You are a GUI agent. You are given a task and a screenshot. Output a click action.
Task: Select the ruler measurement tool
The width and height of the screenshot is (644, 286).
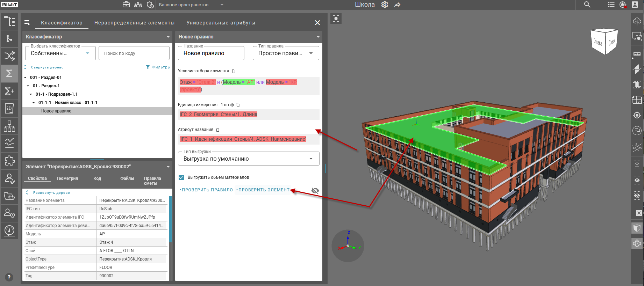click(x=637, y=54)
